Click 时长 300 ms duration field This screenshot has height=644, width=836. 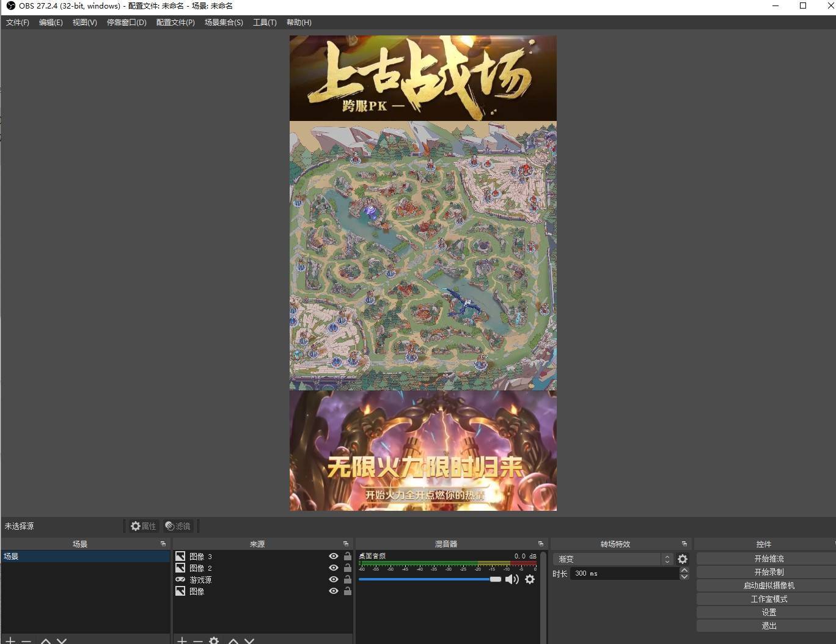tap(624, 574)
